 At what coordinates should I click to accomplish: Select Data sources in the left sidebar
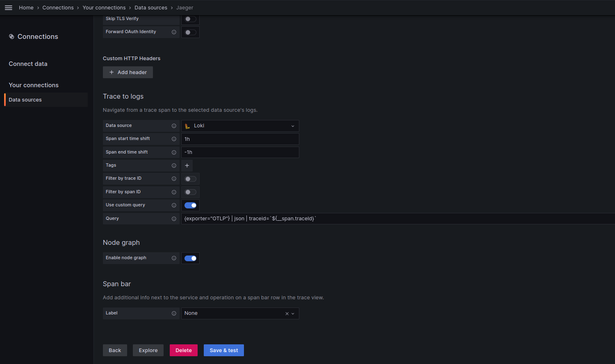pos(25,99)
